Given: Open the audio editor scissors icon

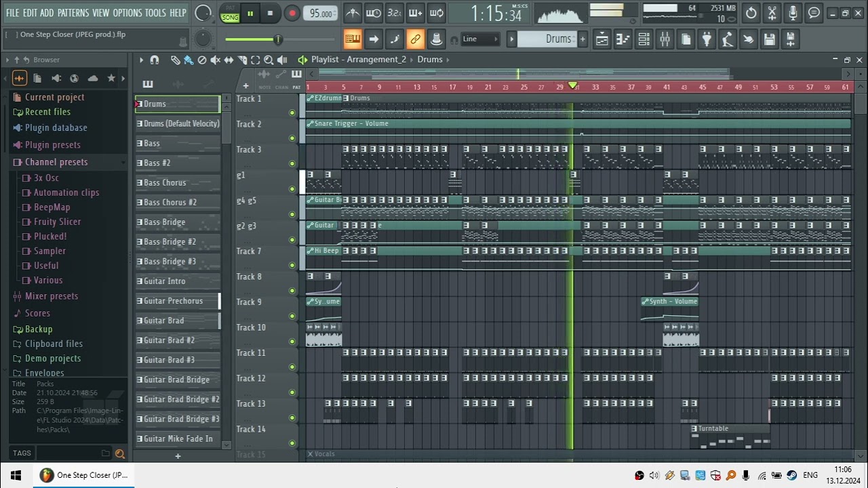Looking at the screenshot, I should [x=772, y=13].
